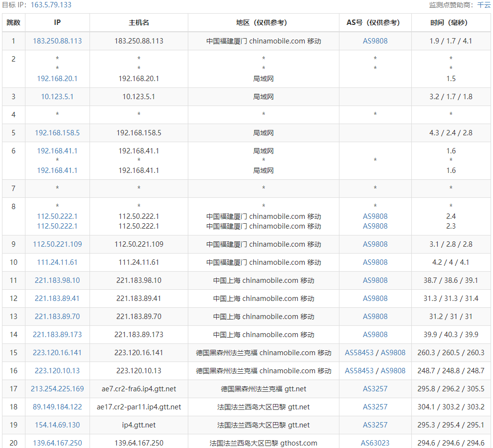Click the 183.250.88.113 link in IP column
Image resolution: width=493 pixels, height=448 pixels.
[57, 41]
